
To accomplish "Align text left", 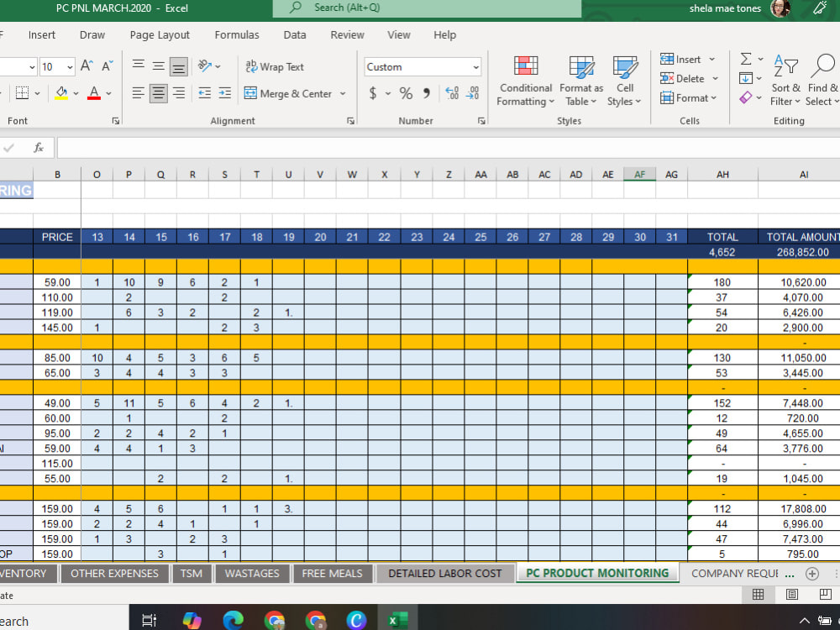I will click(139, 93).
